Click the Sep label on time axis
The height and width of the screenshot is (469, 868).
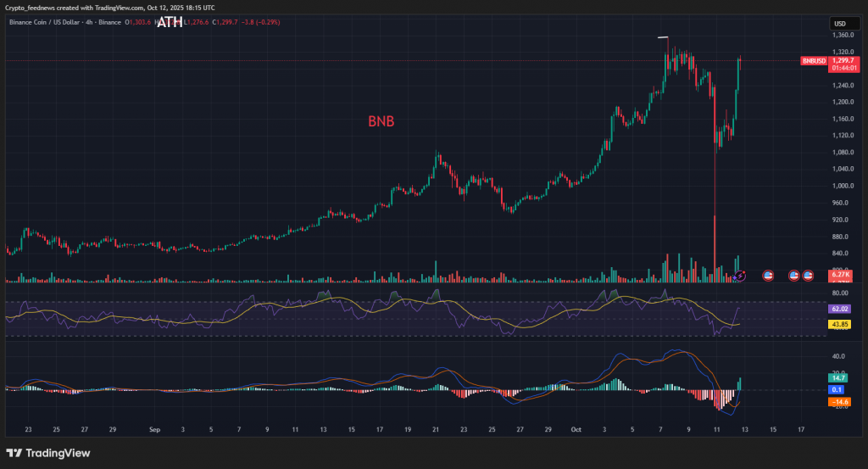154,429
